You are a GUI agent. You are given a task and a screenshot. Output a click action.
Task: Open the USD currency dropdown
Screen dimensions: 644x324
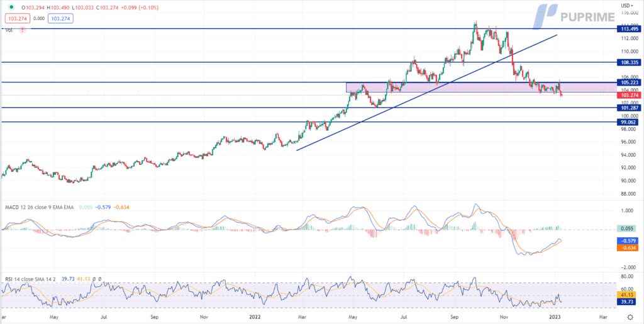627,5
